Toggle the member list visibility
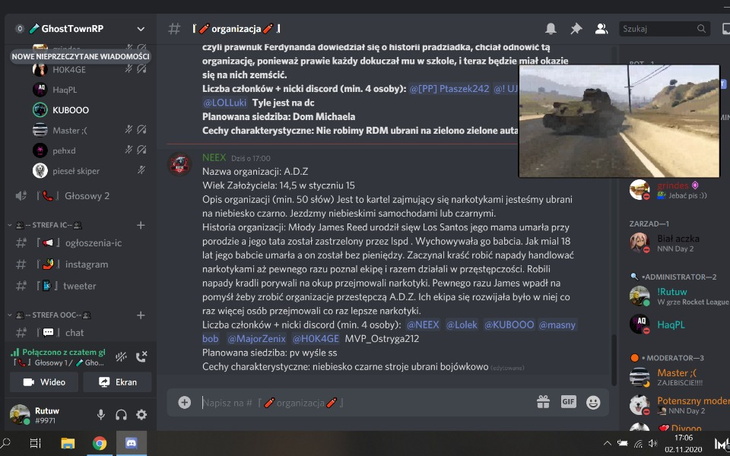The height and width of the screenshot is (456, 730). click(x=601, y=29)
